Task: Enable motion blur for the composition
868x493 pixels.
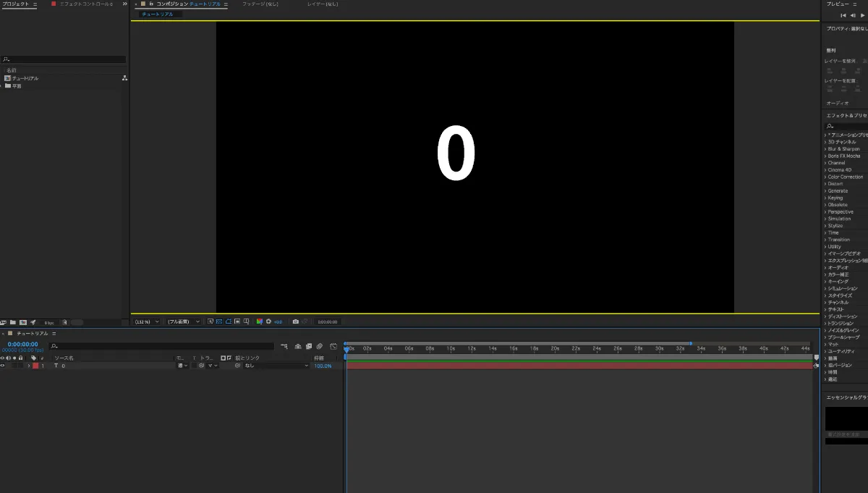Action: click(x=320, y=346)
